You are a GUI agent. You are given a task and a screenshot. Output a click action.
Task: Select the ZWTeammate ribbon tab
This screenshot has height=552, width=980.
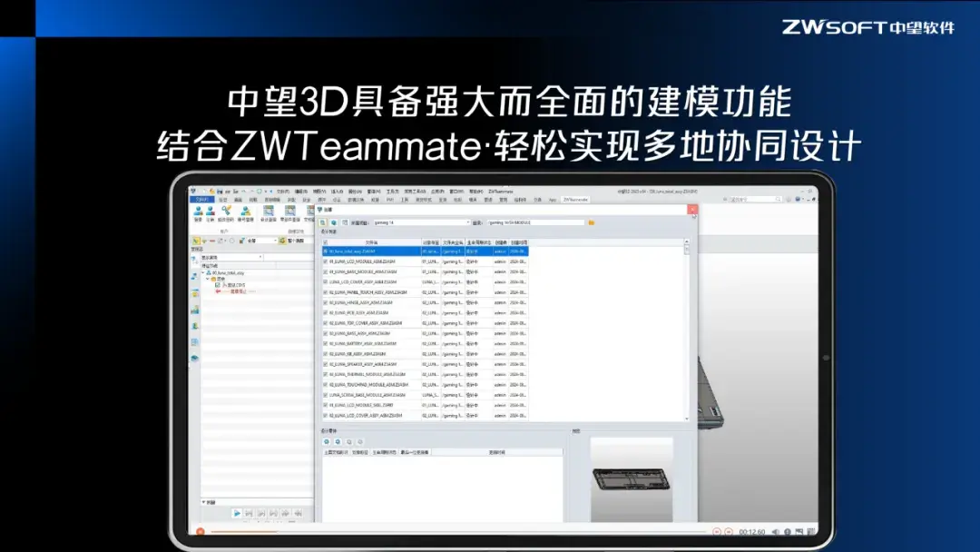pos(575,200)
